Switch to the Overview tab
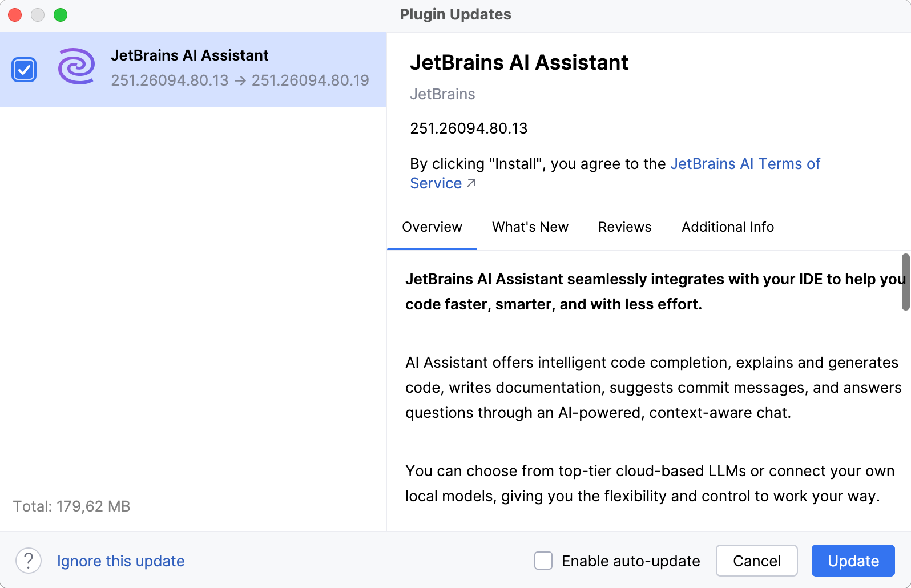Image resolution: width=911 pixels, height=588 pixels. (432, 227)
